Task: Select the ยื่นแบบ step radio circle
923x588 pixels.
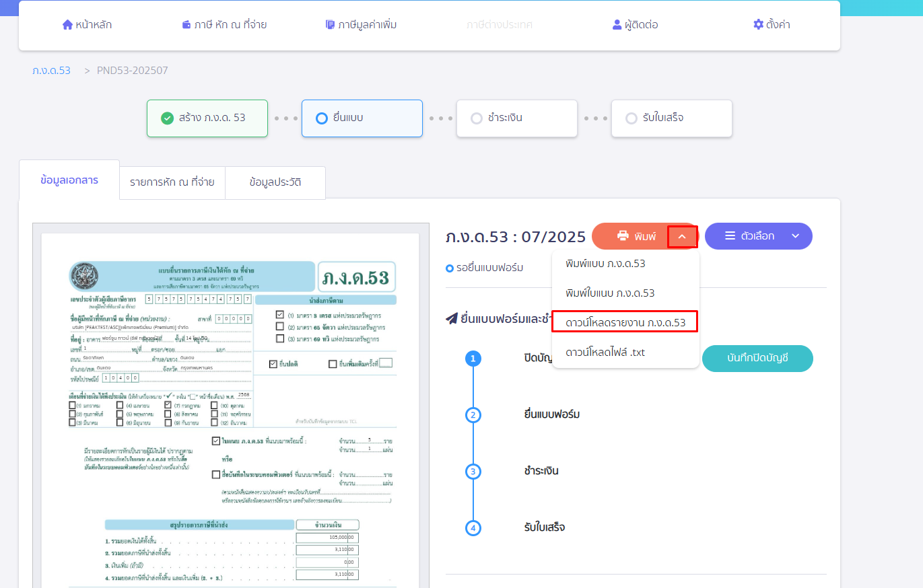Action: coord(322,118)
